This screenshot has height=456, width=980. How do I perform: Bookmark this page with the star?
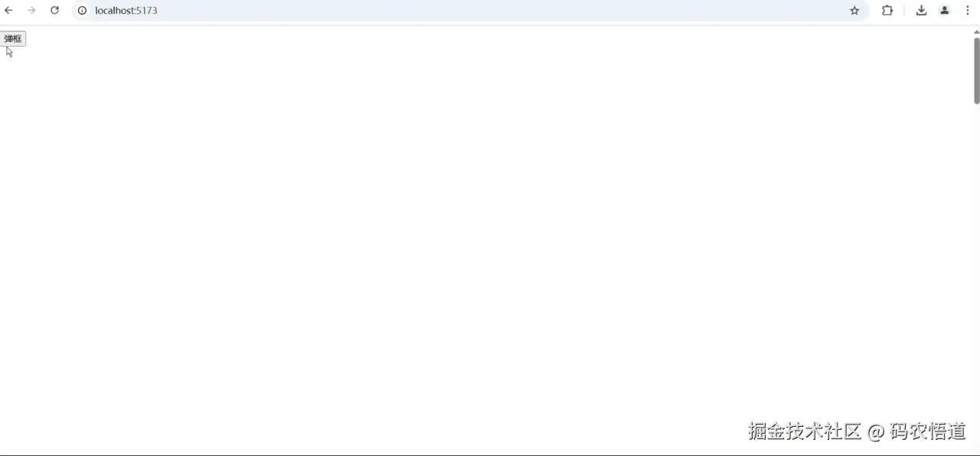coord(854,11)
